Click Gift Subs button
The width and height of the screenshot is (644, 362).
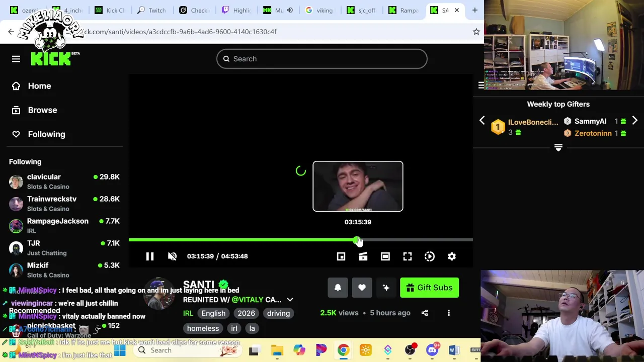[x=429, y=288]
